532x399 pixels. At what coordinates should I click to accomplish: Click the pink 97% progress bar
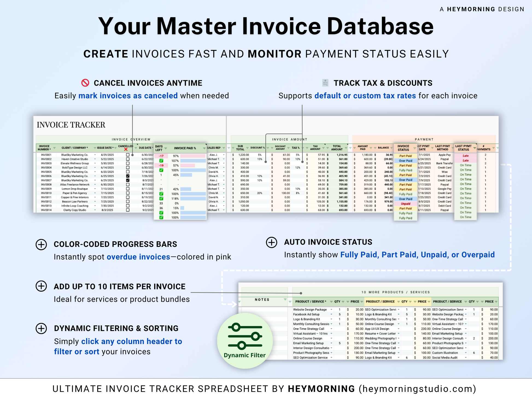(193, 156)
